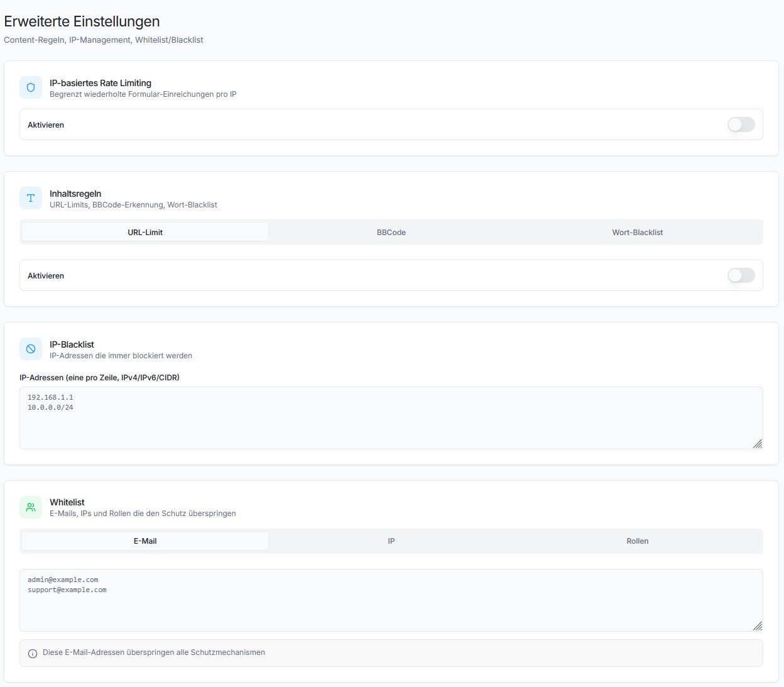Enable IP-basiertes Rate Limiting
The height and width of the screenshot is (687, 784).
click(x=741, y=124)
